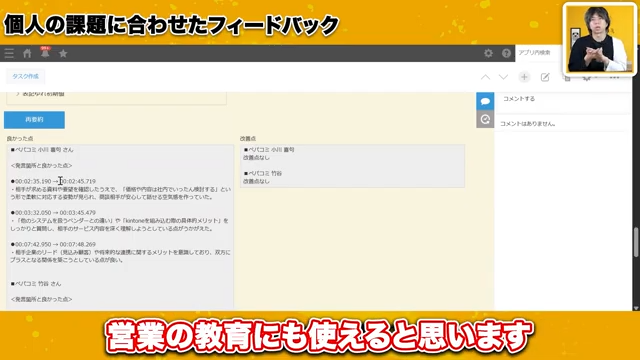
Task: Click the コメントはありません message
Action: [528, 124]
